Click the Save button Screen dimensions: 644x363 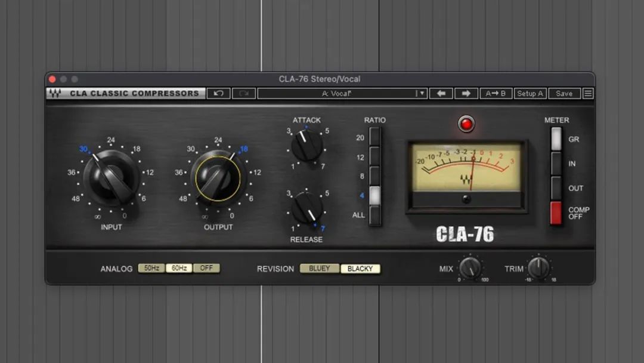click(564, 93)
